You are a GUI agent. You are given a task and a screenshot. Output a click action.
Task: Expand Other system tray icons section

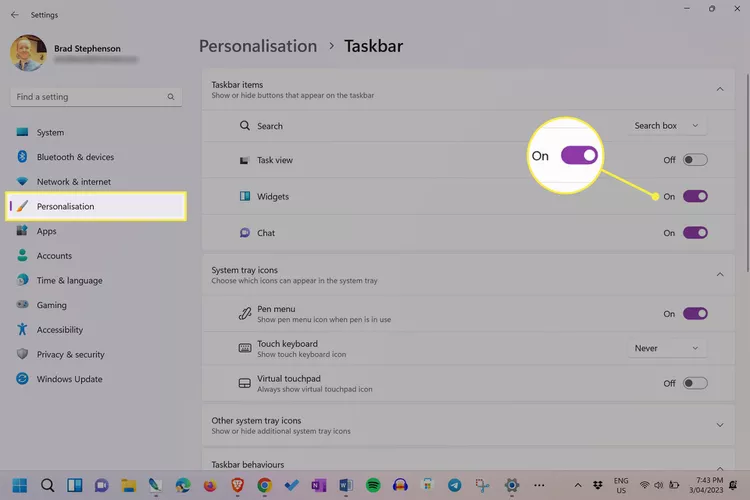(x=720, y=425)
